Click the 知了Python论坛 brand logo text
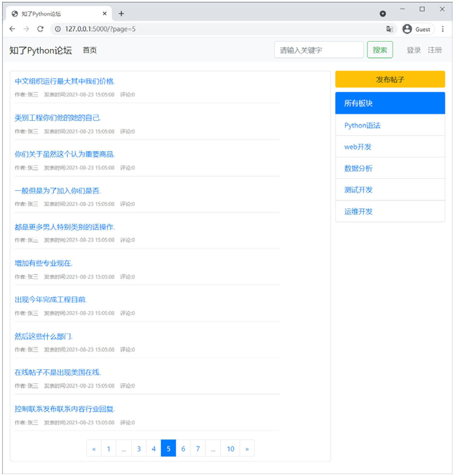The width and height of the screenshot is (456, 476). click(40, 51)
